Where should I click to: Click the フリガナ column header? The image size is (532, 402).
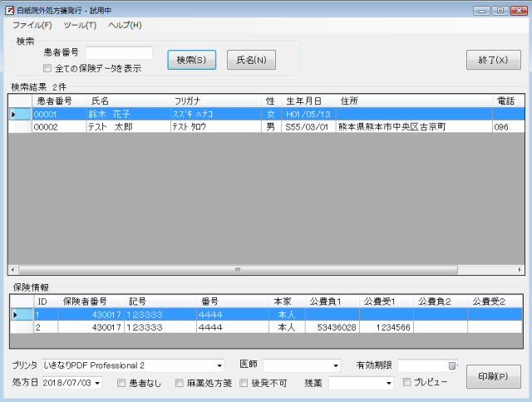[x=216, y=100]
